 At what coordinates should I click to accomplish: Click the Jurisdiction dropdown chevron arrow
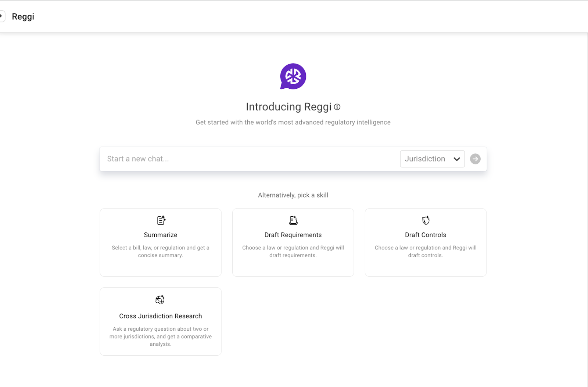[456, 159]
